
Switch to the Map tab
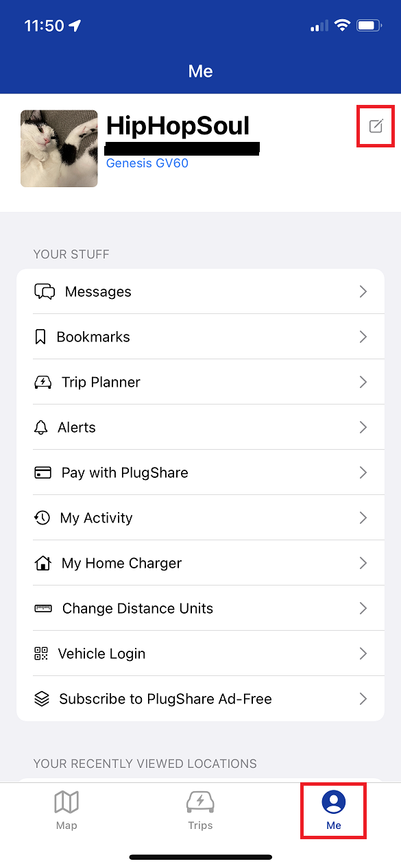pos(66,810)
